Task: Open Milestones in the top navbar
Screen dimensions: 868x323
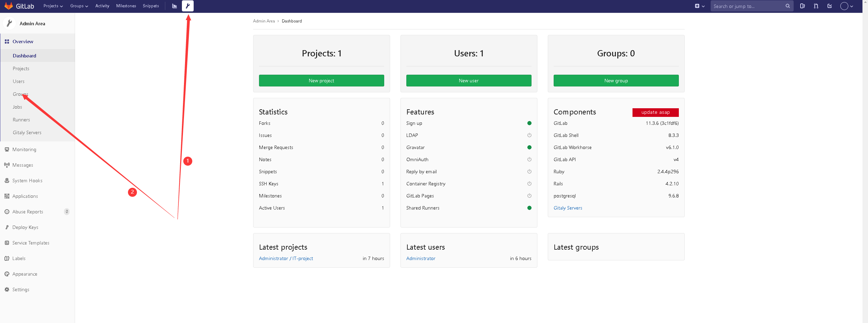Action: click(126, 6)
